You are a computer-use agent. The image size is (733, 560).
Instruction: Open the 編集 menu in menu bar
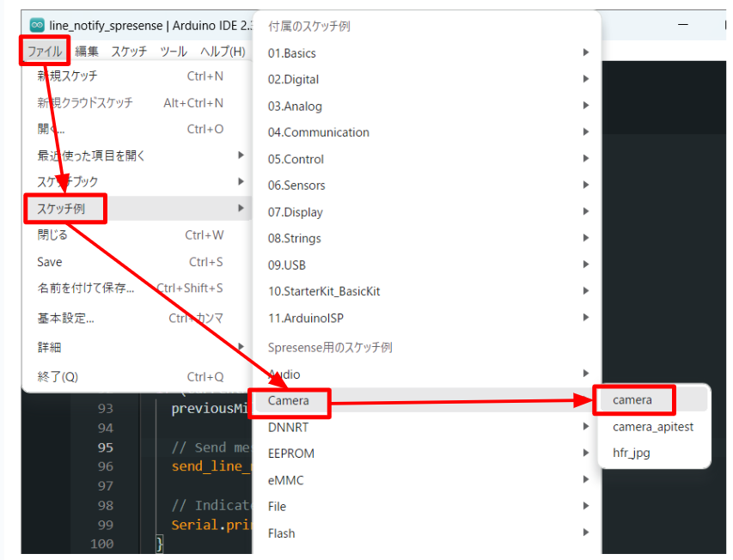[87, 52]
